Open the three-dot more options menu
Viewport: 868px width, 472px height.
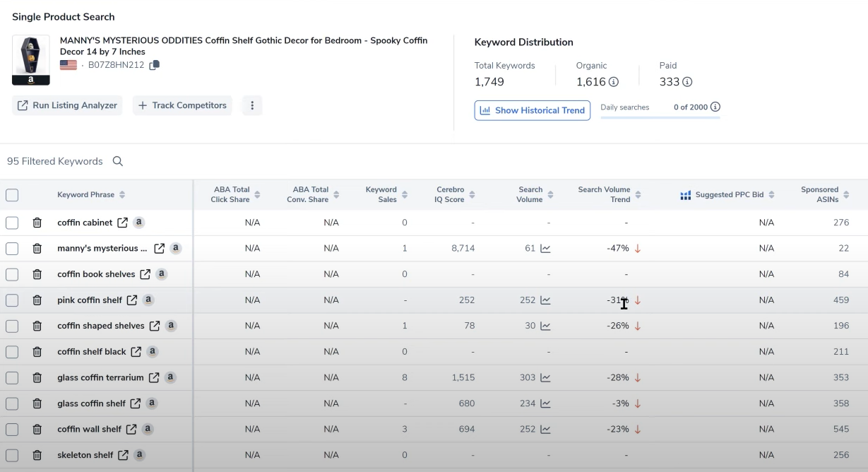[x=252, y=105]
